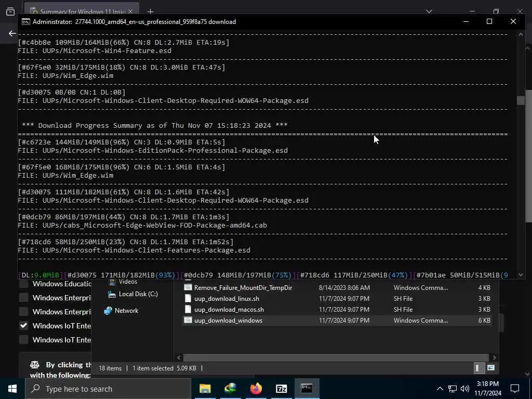Image resolution: width=532 pixels, height=399 pixels.
Task: Click the taskbar clock showing 3:18 PM
Action: (487, 389)
